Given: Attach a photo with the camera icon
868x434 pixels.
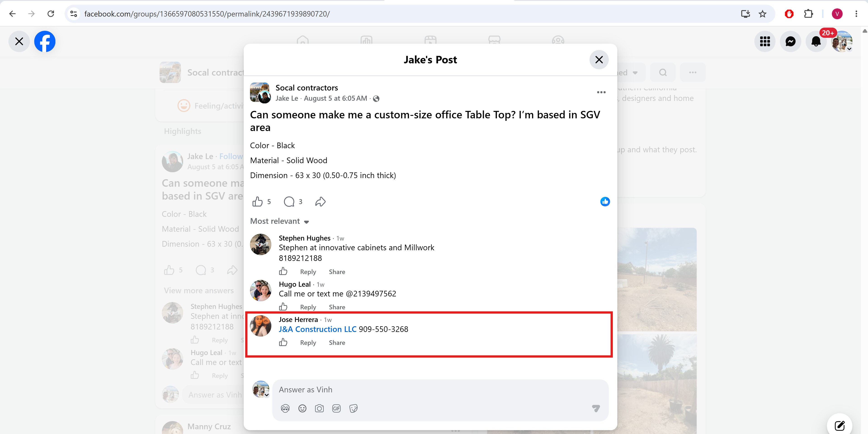Looking at the screenshot, I should (x=319, y=409).
